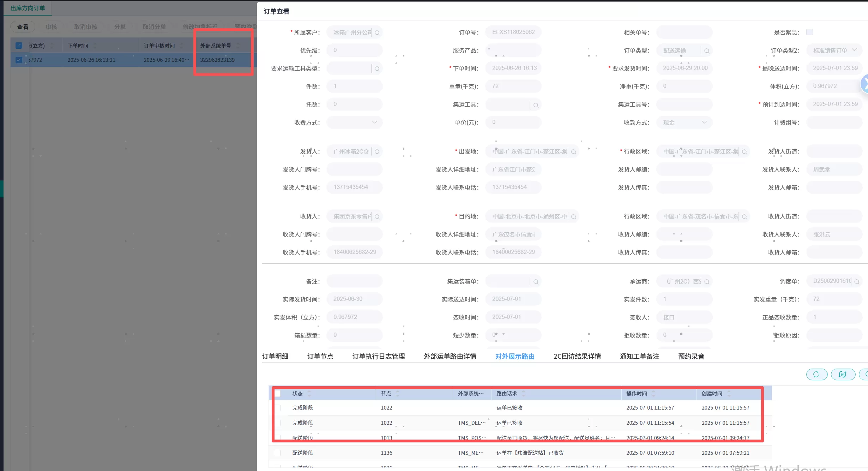The image size is (868, 471).
Task: Click search icon in 目的地 field
Action: [x=574, y=217]
